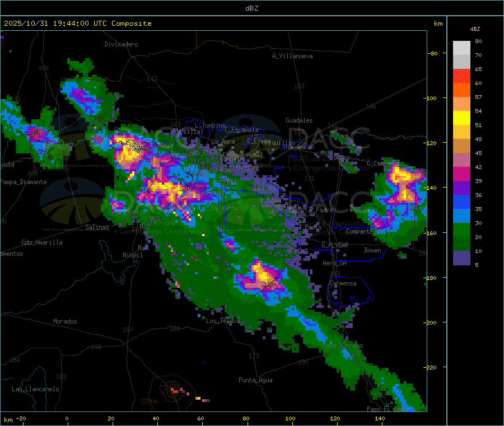Click the Los_Toldos place label
Image resolution: width=504 pixels, height=426 pixels.
(x=223, y=321)
